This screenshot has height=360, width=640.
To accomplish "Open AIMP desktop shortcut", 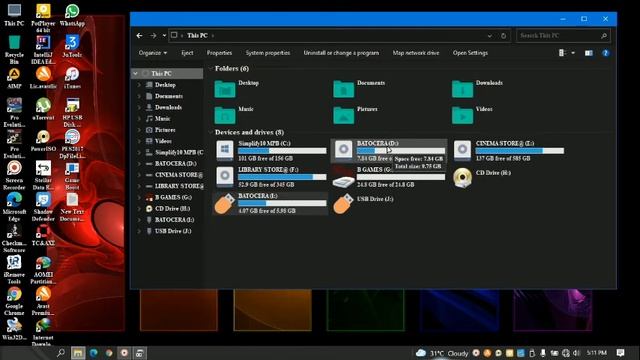I will (14, 78).
